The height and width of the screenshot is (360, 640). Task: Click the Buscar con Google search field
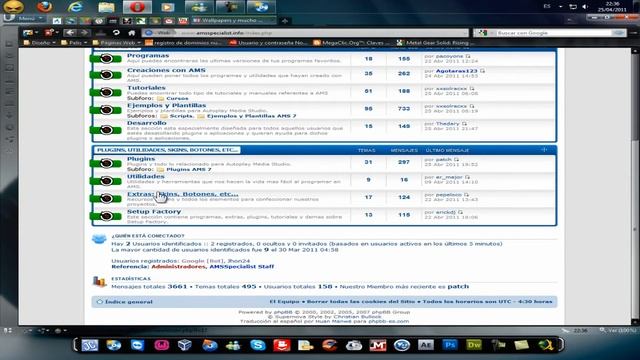point(553,33)
